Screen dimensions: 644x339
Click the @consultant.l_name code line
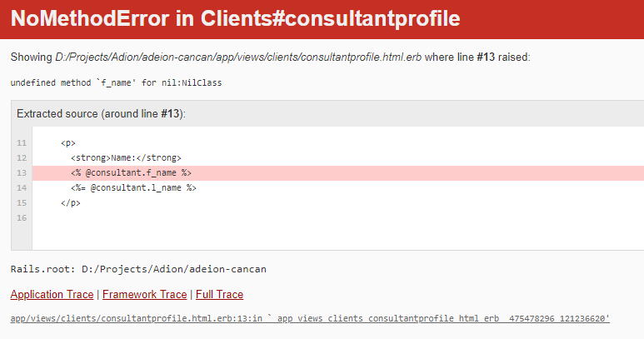point(133,188)
